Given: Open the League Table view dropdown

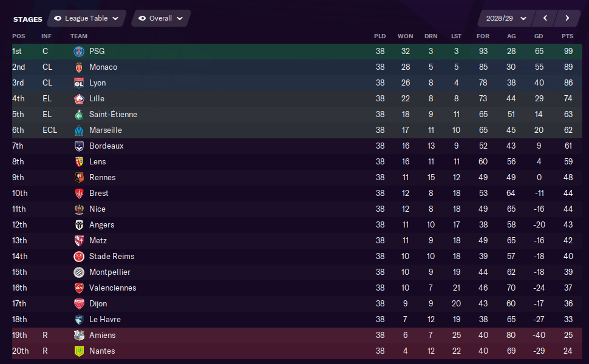Looking at the screenshot, I should [87, 18].
